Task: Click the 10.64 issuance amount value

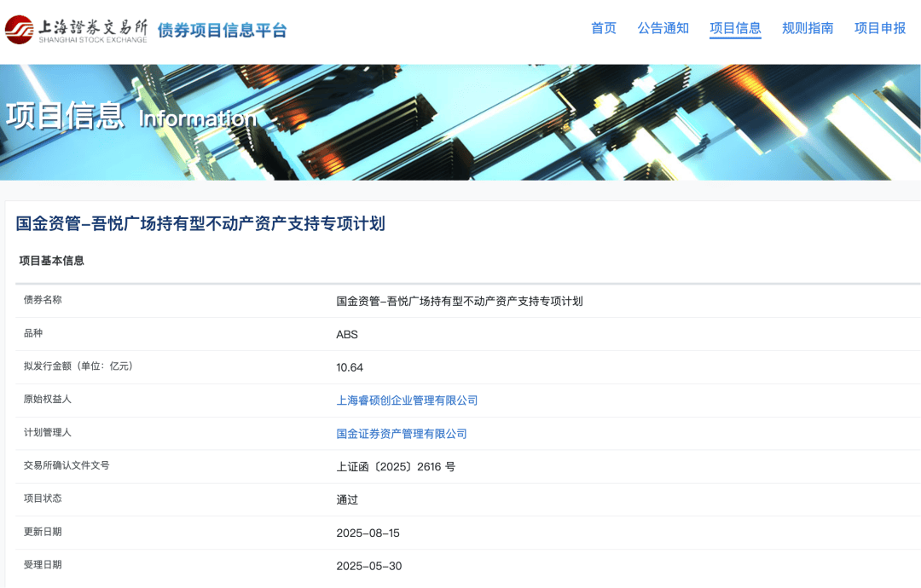Action: click(350, 367)
